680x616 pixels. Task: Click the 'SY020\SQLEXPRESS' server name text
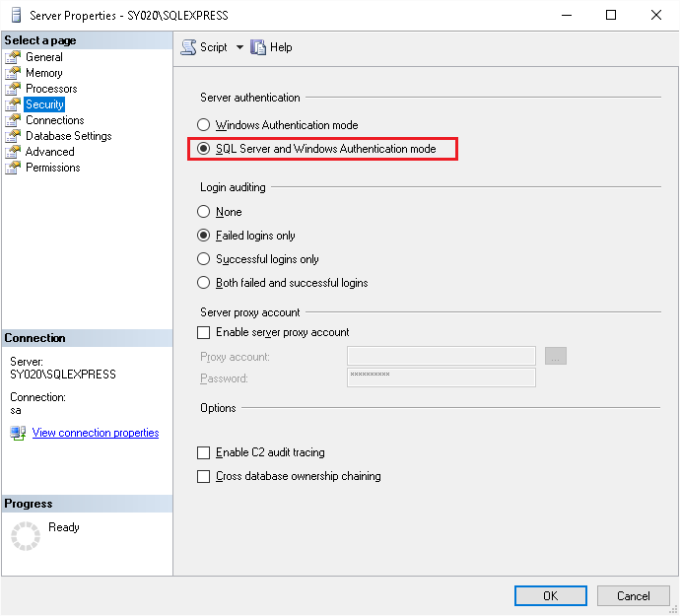pos(63,375)
